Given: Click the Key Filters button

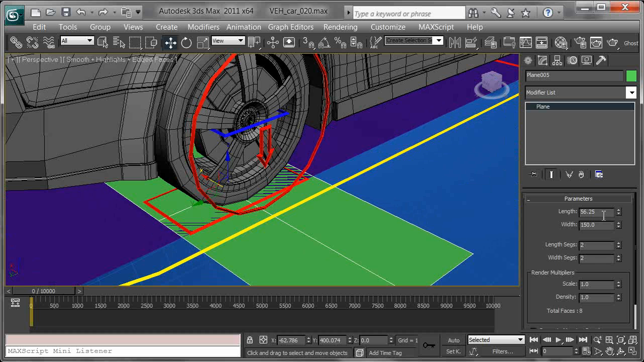Looking at the screenshot, I should (502, 351).
